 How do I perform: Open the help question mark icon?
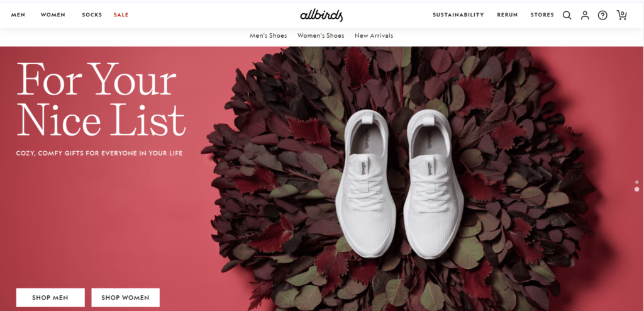[602, 15]
